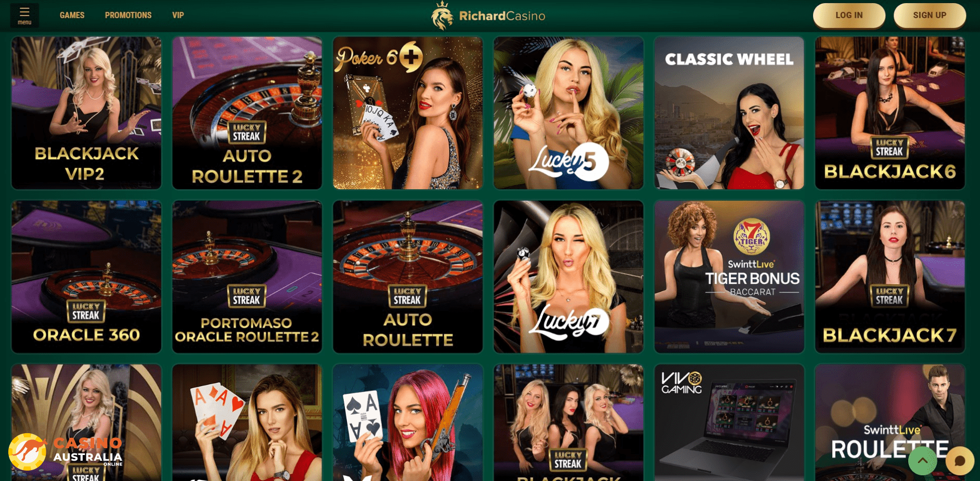Click the Sign Up button
Screen dimensions: 980x481
(930, 16)
